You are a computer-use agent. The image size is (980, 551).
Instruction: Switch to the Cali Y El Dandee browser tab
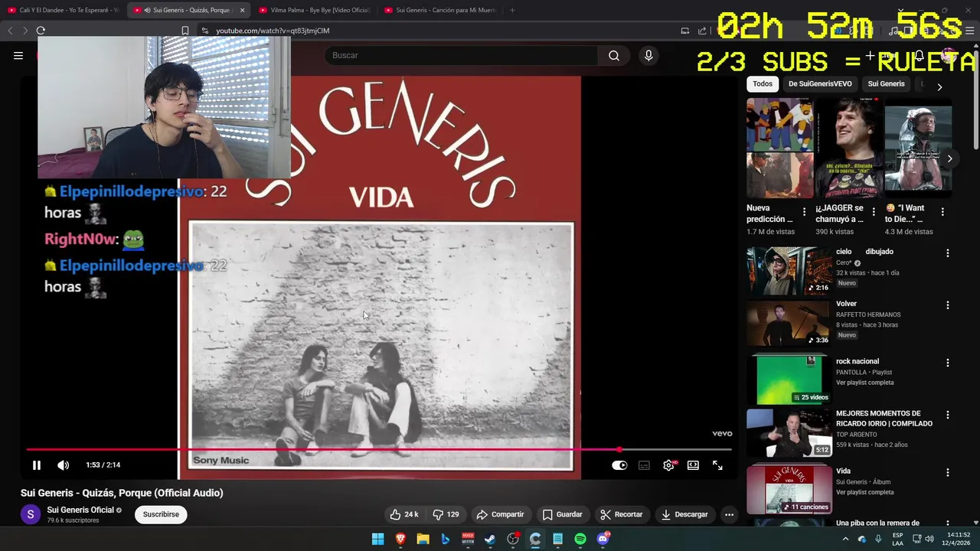(x=63, y=10)
